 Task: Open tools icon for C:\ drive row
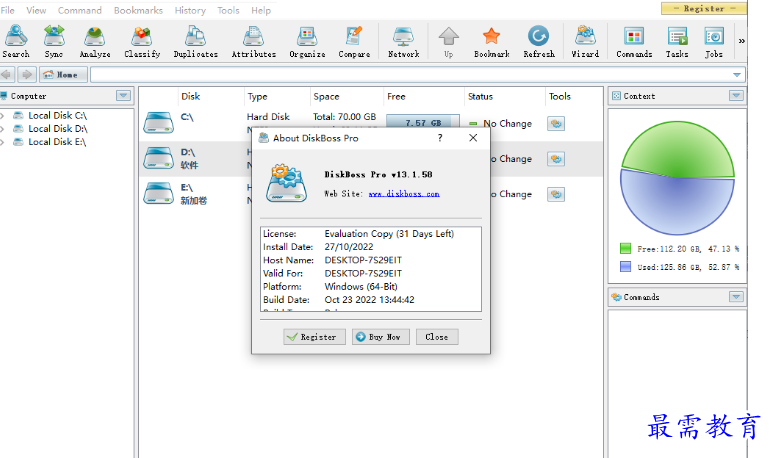click(556, 124)
